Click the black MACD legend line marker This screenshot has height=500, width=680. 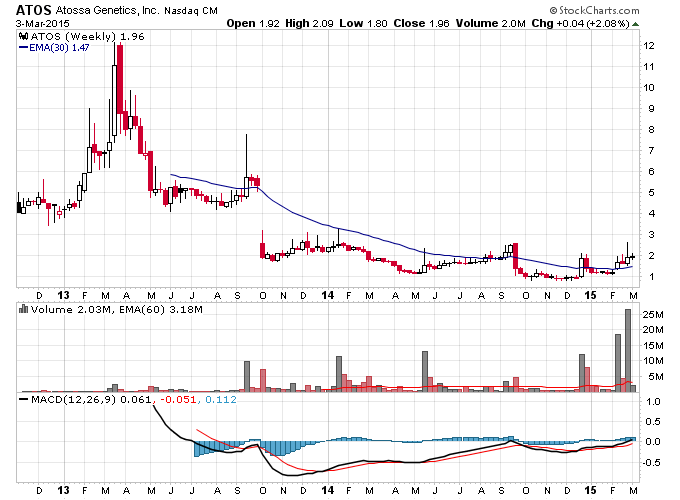point(24,399)
